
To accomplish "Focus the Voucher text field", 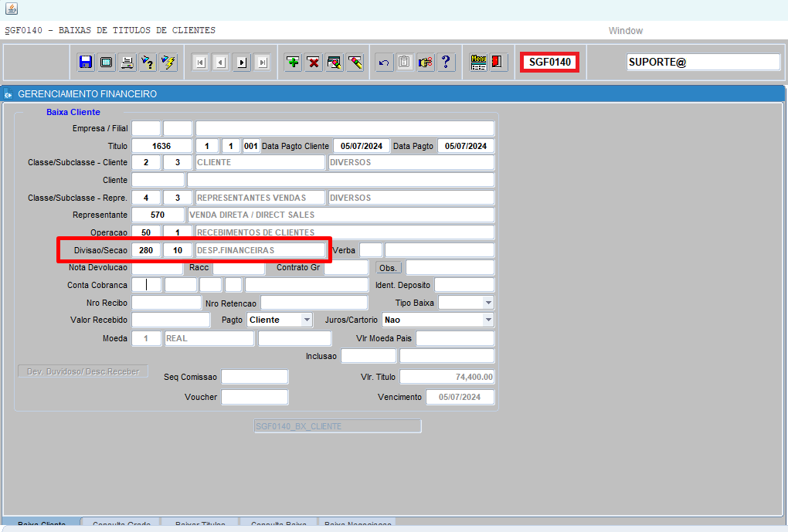I will tap(254, 397).
